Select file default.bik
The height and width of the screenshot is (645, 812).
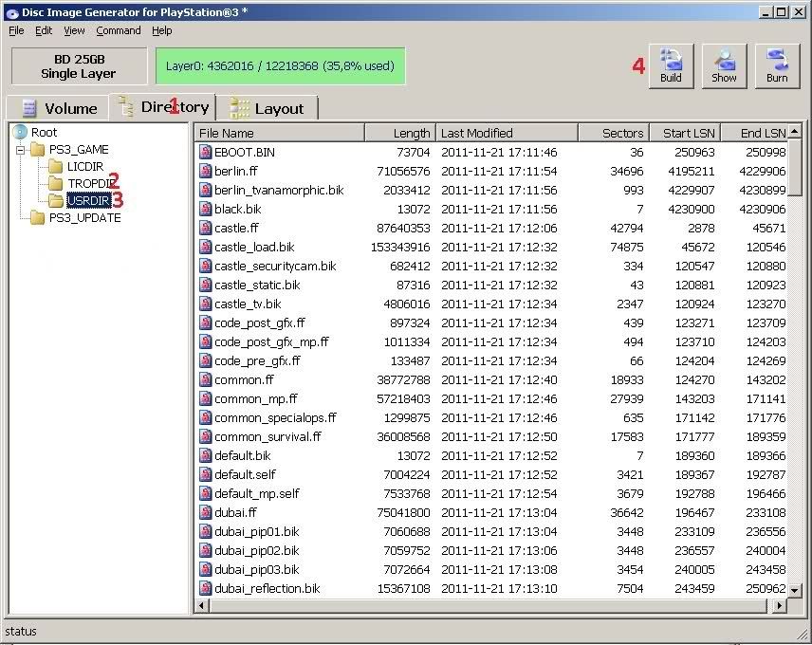242,455
